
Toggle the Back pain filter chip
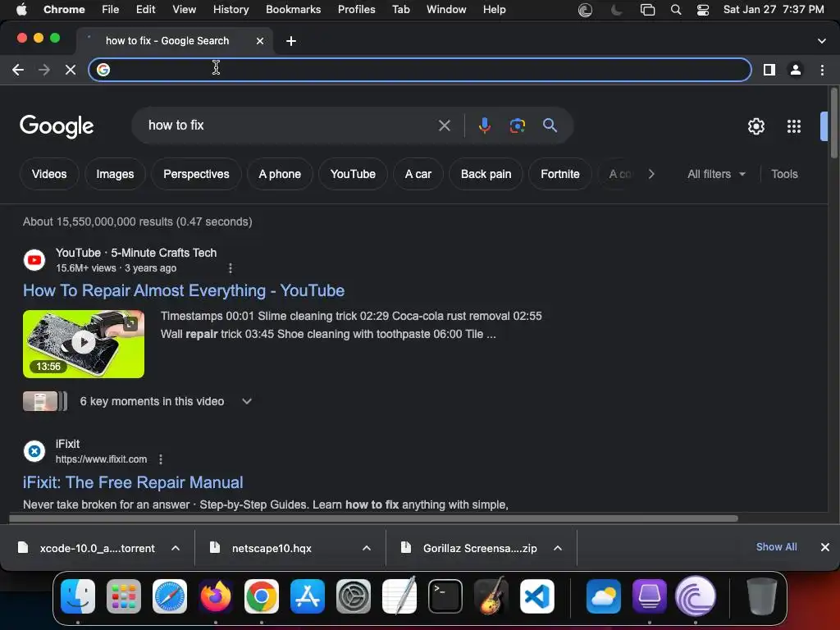click(486, 174)
